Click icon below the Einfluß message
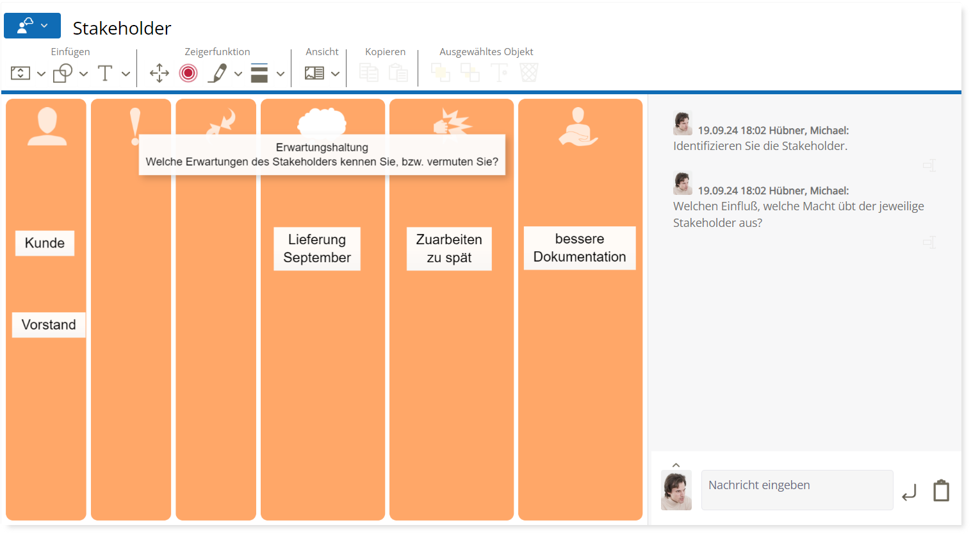Screen dimensions: 980x534 (x=929, y=242)
